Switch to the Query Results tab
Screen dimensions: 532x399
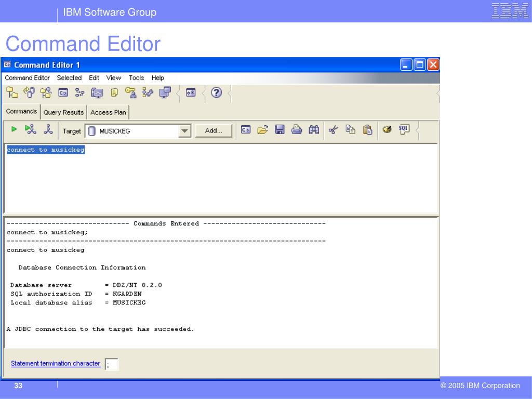click(63, 112)
